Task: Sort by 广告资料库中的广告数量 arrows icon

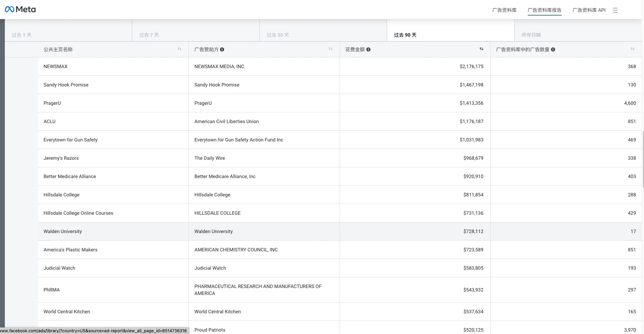Action: coord(633,49)
